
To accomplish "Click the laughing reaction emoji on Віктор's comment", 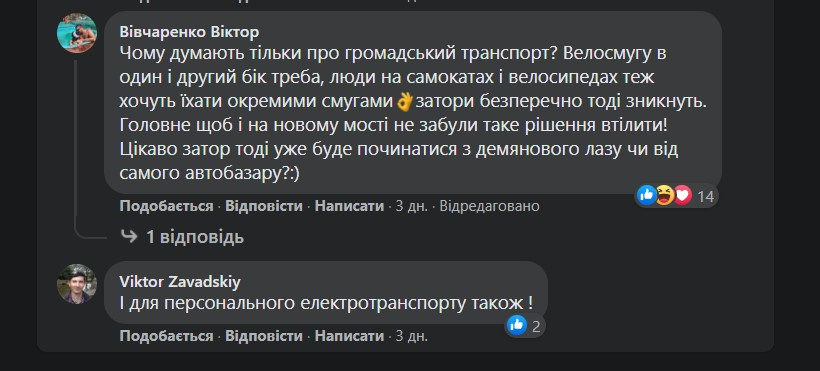I will [x=665, y=196].
